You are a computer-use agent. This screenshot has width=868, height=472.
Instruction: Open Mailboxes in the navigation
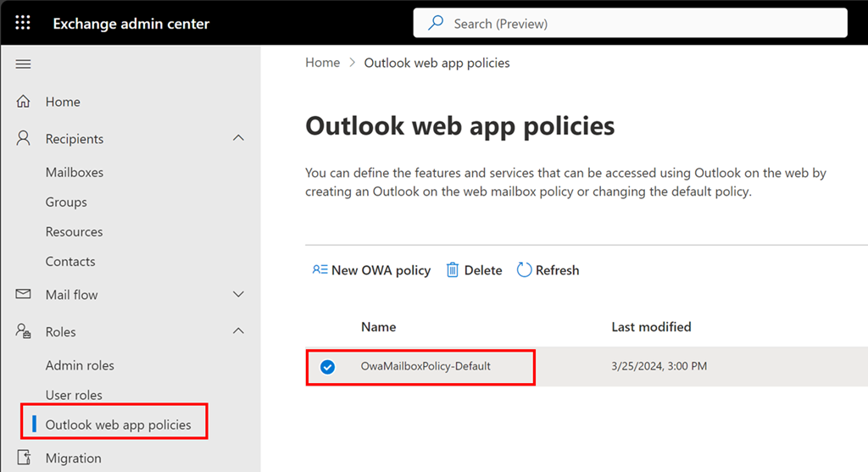75,172
